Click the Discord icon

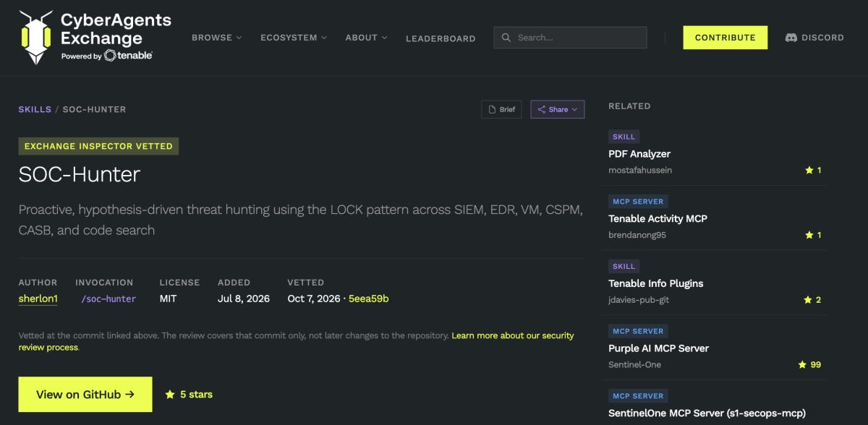[791, 38]
